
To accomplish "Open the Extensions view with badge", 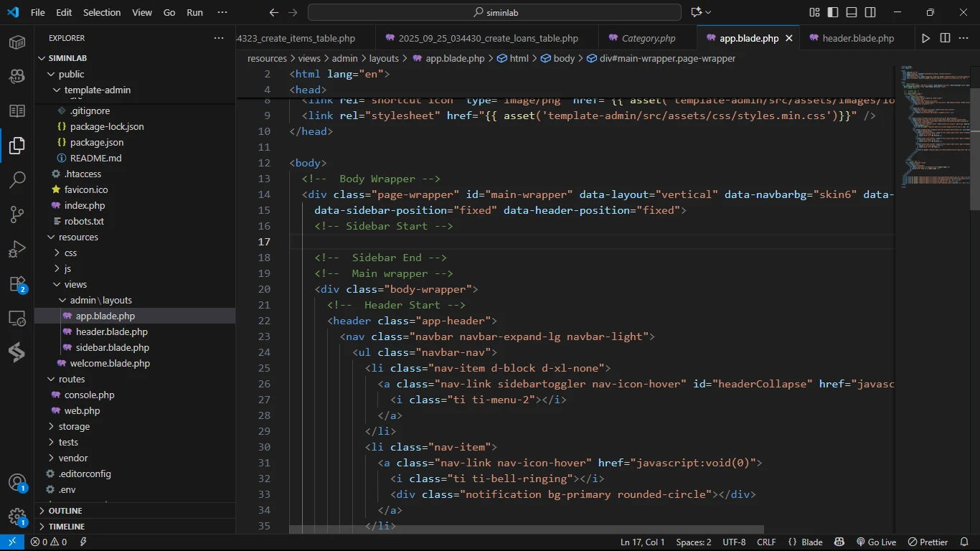I will pos(17,284).
